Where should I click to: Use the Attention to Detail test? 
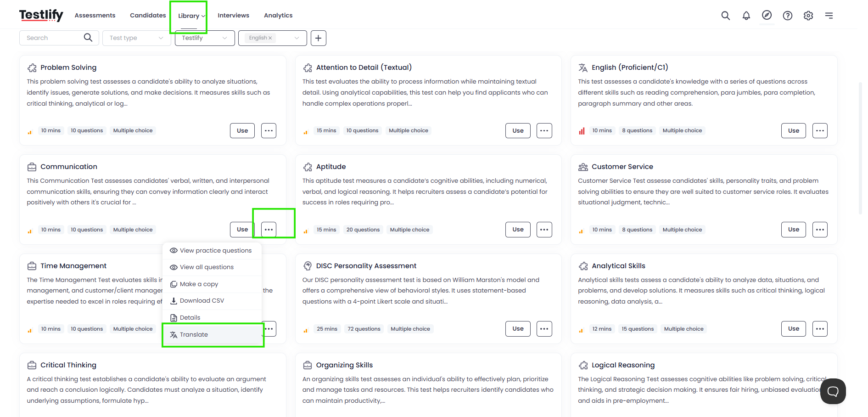[x=518, y=130]
